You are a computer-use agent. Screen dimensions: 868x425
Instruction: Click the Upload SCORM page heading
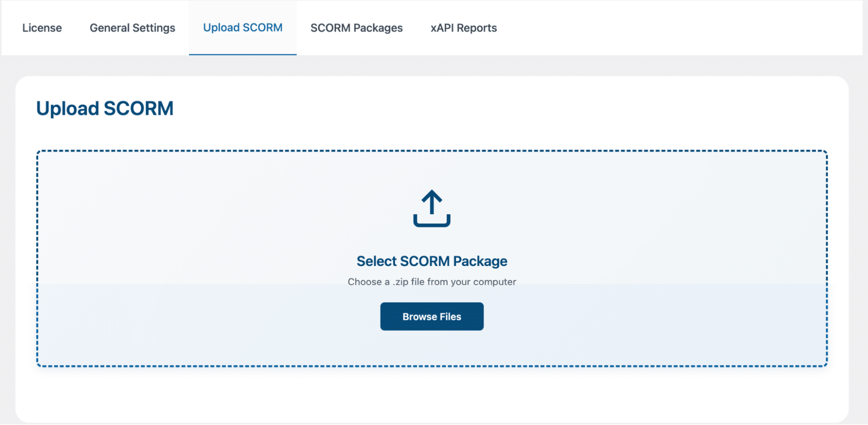pyautogui.click(x=105, y=109)
